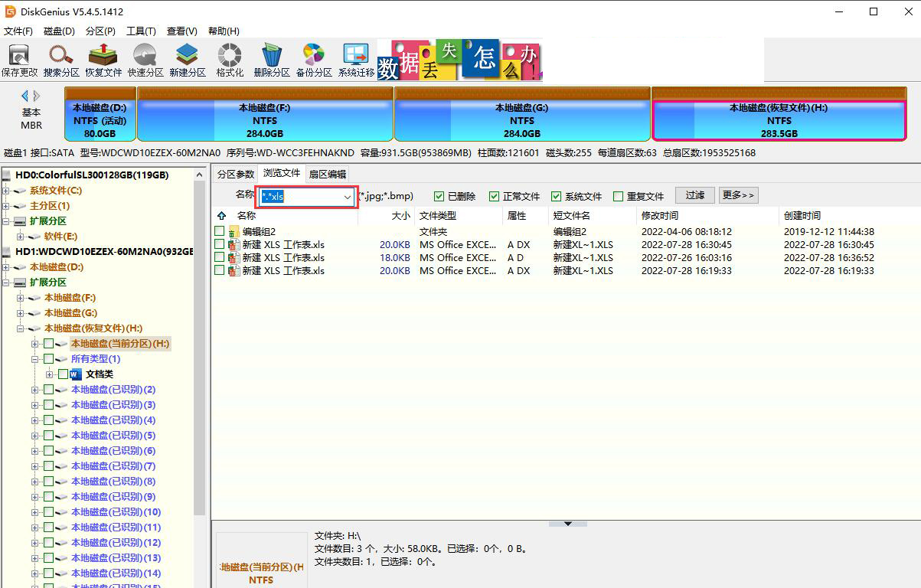Click the 过滤 (filter) button

click(x=695, y=195)
